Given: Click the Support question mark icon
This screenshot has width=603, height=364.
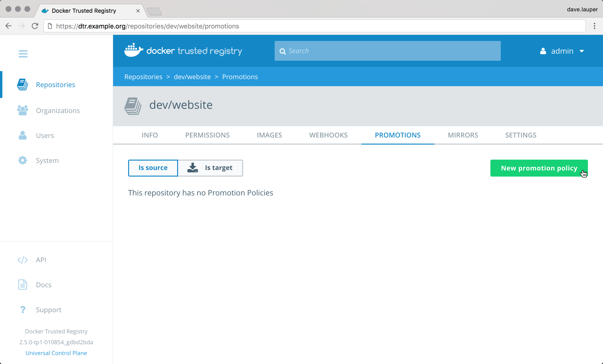Looking at the screenshot, I should pos(23,310).
